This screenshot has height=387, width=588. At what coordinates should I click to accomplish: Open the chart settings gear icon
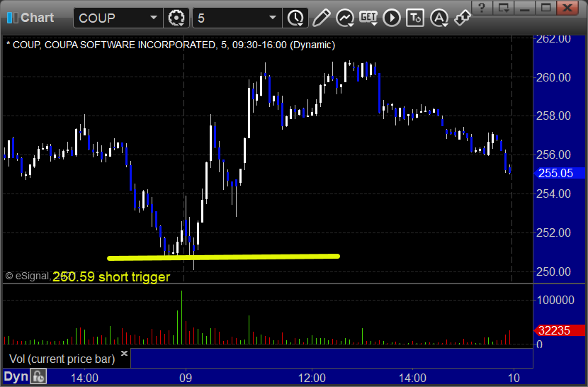pyautogui.click(x=176, y=18)
